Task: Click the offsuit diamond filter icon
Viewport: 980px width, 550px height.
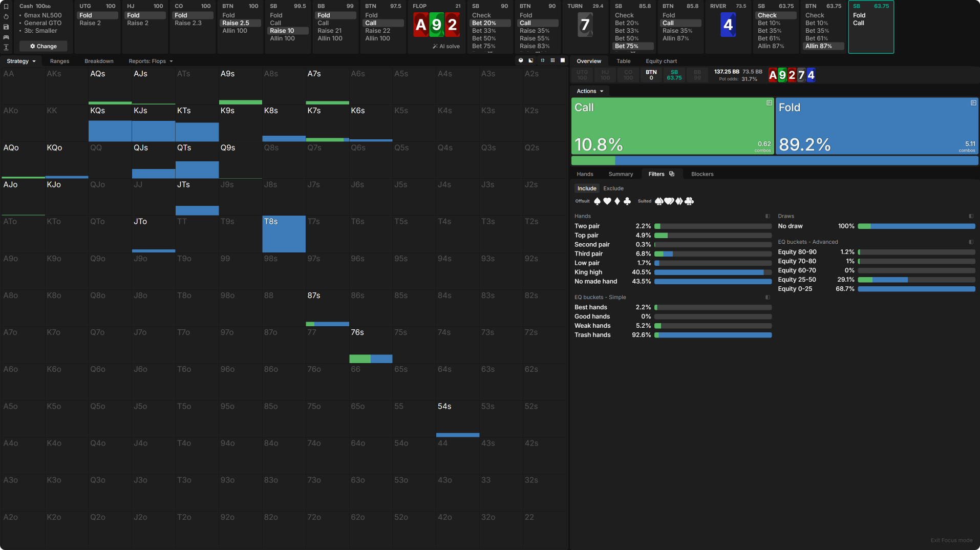Action: coord(617,201)
